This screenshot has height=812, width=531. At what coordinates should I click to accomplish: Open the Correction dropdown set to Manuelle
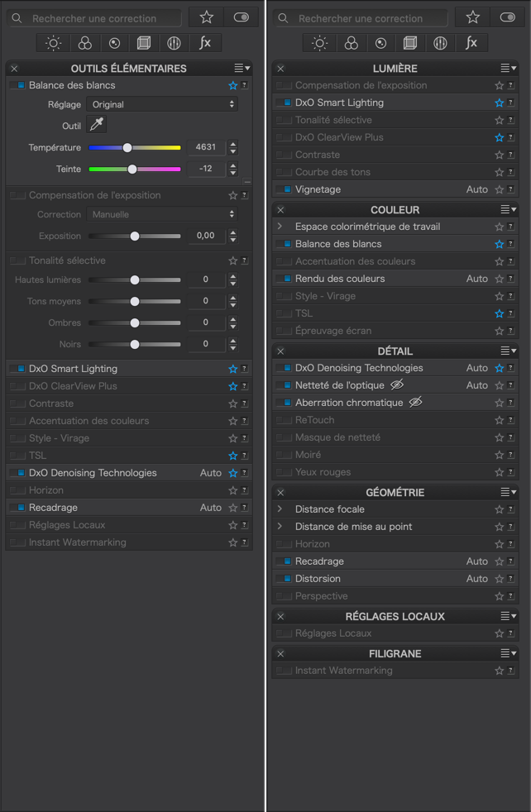(162, 214)
